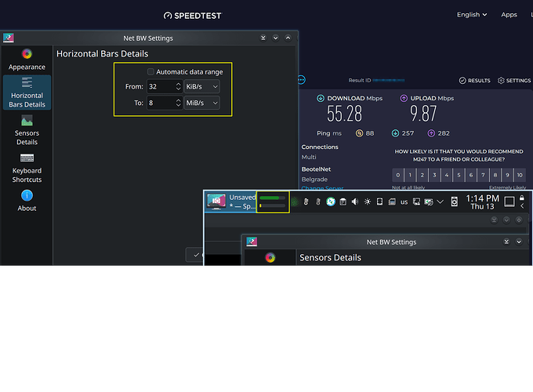Click the upload icon next to UPLOAD Mbps
Image resolution: width=533 pixels, height=392 pixels.
click(404, 98)
